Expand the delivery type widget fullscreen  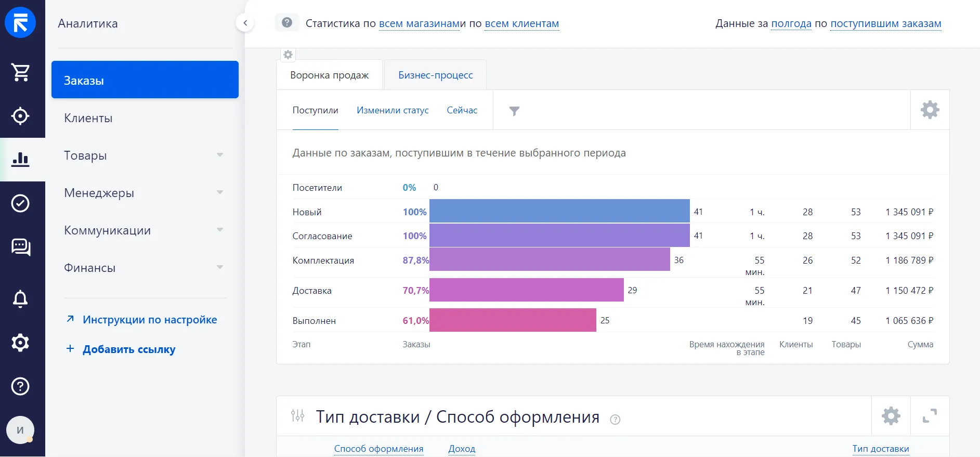pyautogui.click(x=930, y=416)
